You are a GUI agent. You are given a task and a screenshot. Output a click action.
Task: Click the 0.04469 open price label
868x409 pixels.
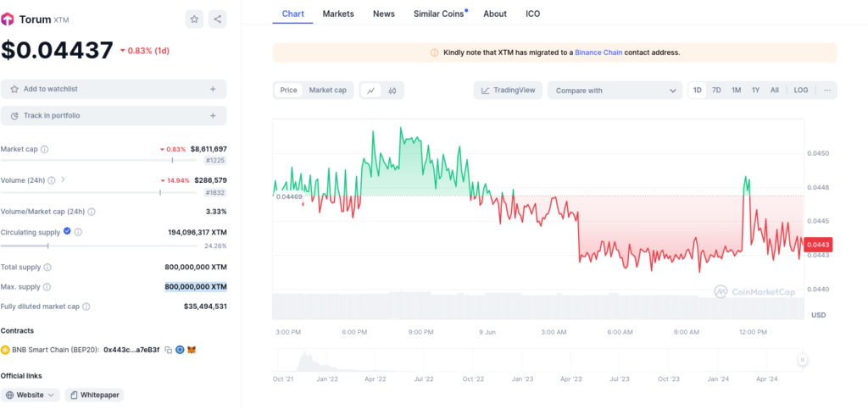pos(289,196)
